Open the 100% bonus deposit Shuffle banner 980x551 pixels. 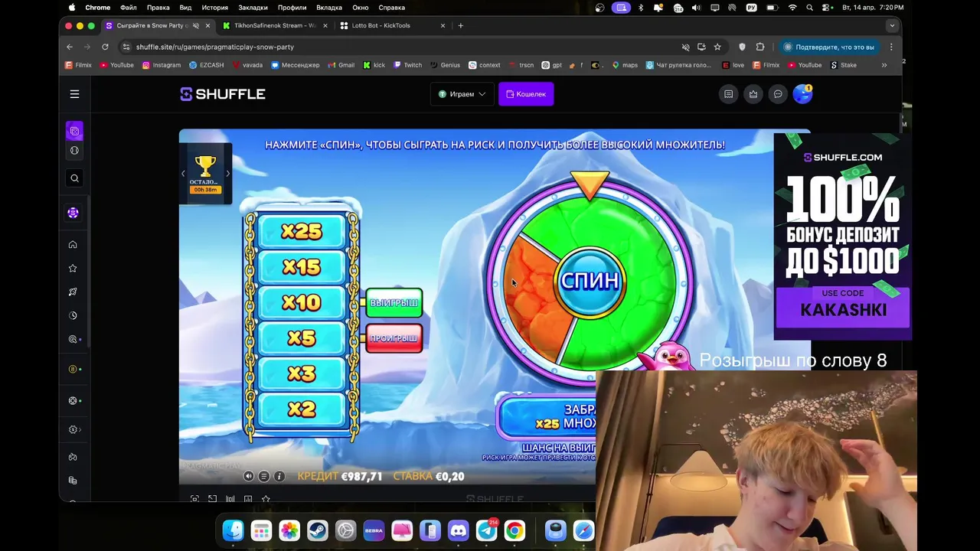(842, 236)
